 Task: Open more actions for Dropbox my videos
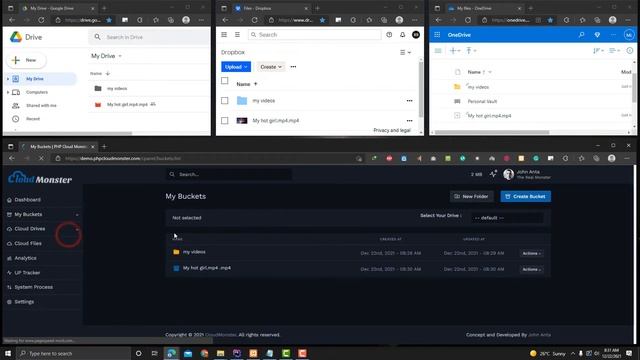(x=409, y=100)
